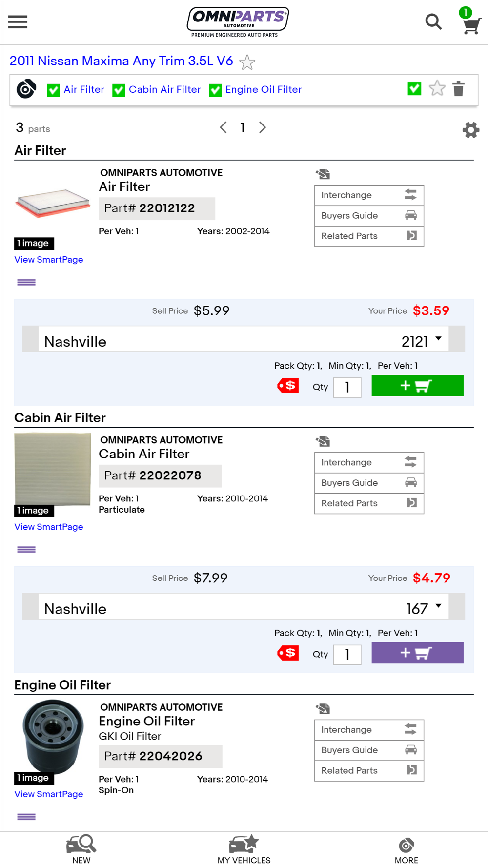
Task: Delete the filter selection with trash icon
Action: 458,89
